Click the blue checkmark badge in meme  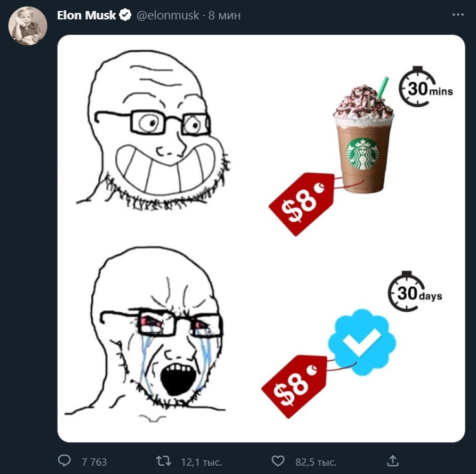point(362,342)
